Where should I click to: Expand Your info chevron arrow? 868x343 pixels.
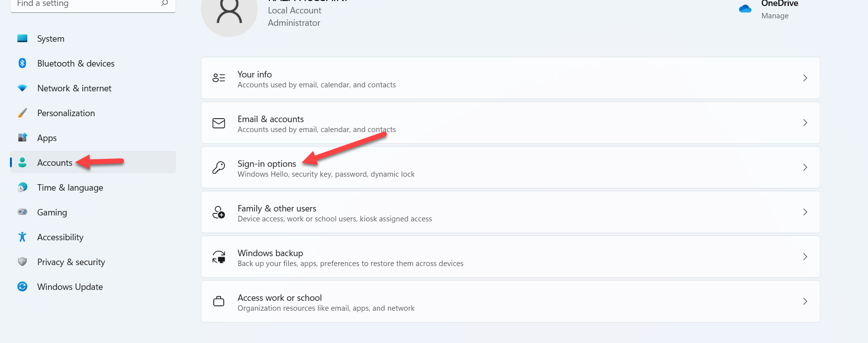coord(805,78)
